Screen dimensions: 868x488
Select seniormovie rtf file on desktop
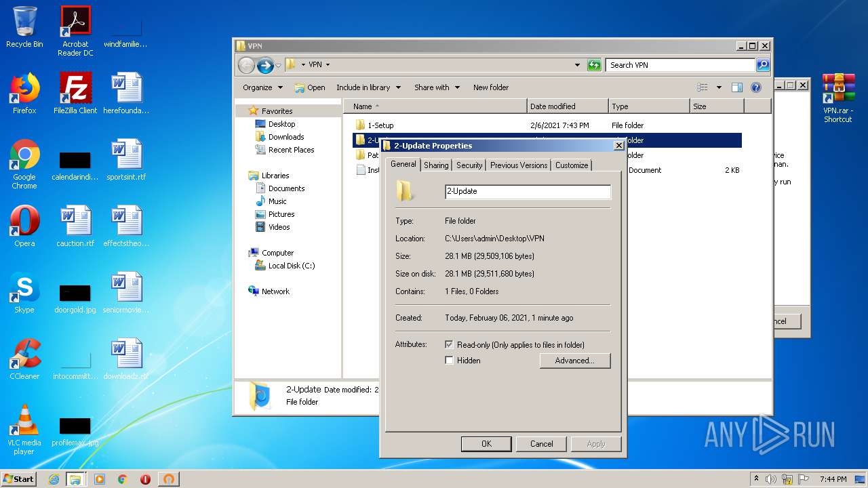[x=126, y=293]
